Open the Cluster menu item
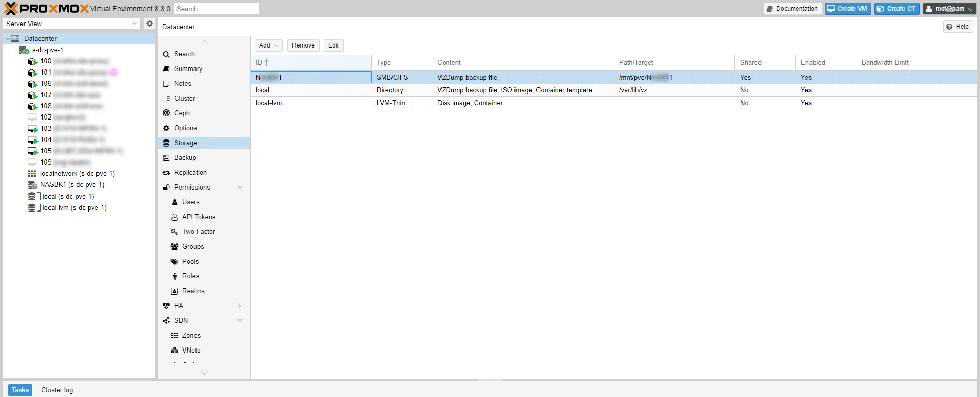This screenshot has width=980, height=397. click(204, 99)
